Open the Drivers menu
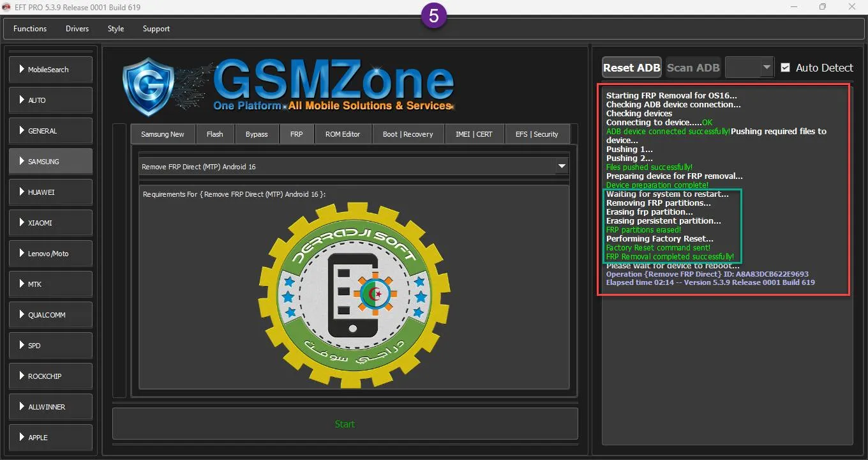The height and width of the screenshot is (460, 868). click(x=77, y=29)
